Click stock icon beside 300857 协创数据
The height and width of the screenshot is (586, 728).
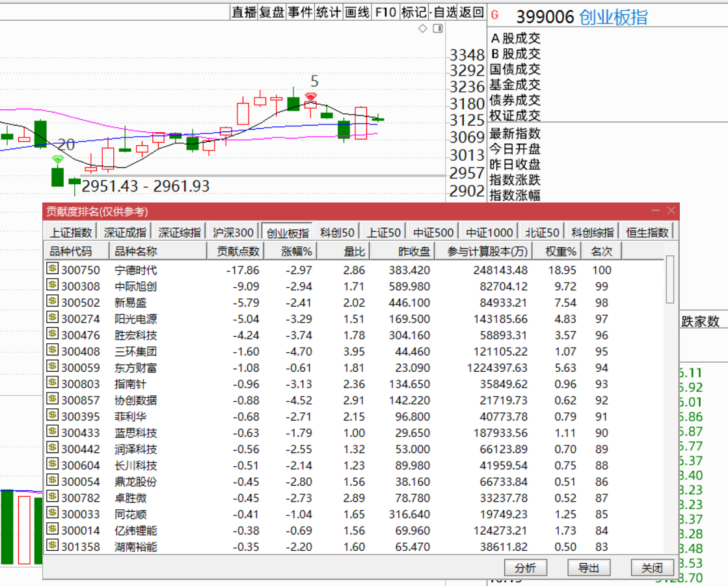point(53,398)
